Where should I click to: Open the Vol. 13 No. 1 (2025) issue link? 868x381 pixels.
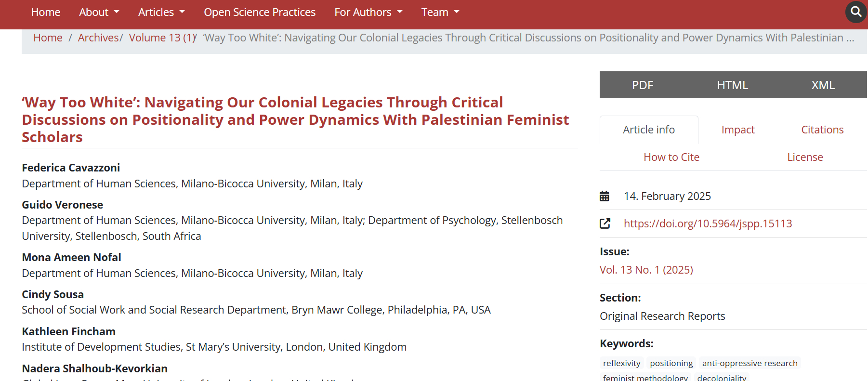[646, 270]
